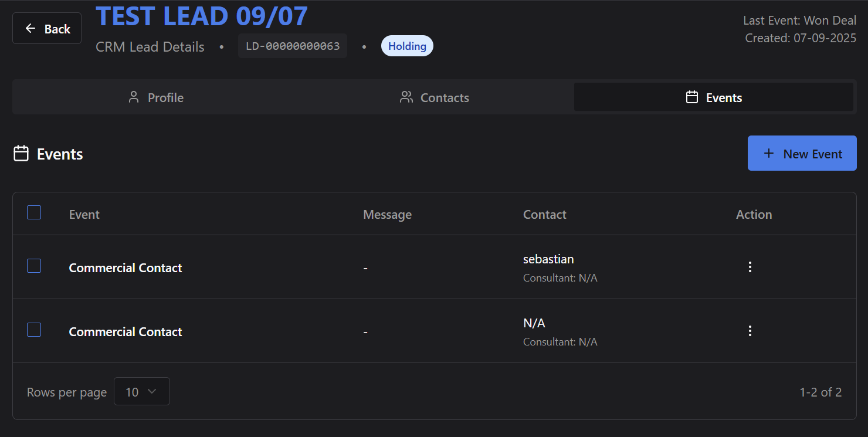Click the Holding status badge

(x=407, y=46)
